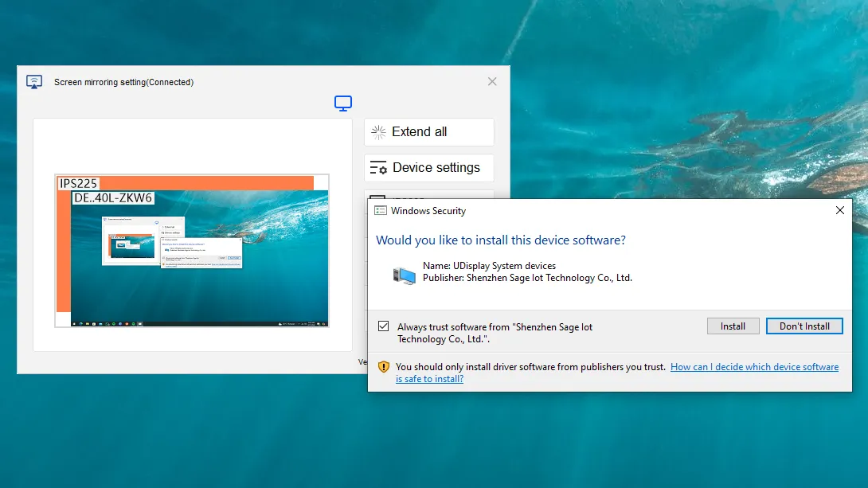868x488 pixels.
Task: Click the Screen mirroring setting(Connected) title
Action: 123,82
